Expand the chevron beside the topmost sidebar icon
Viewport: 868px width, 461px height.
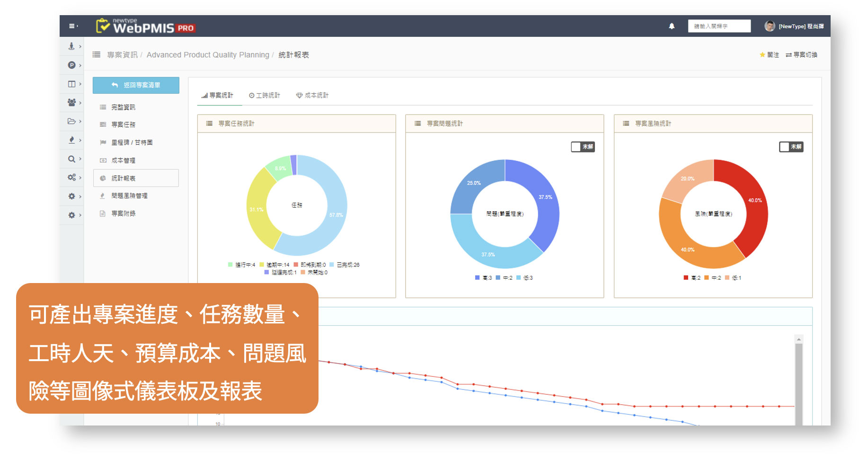tap(80, 46)
